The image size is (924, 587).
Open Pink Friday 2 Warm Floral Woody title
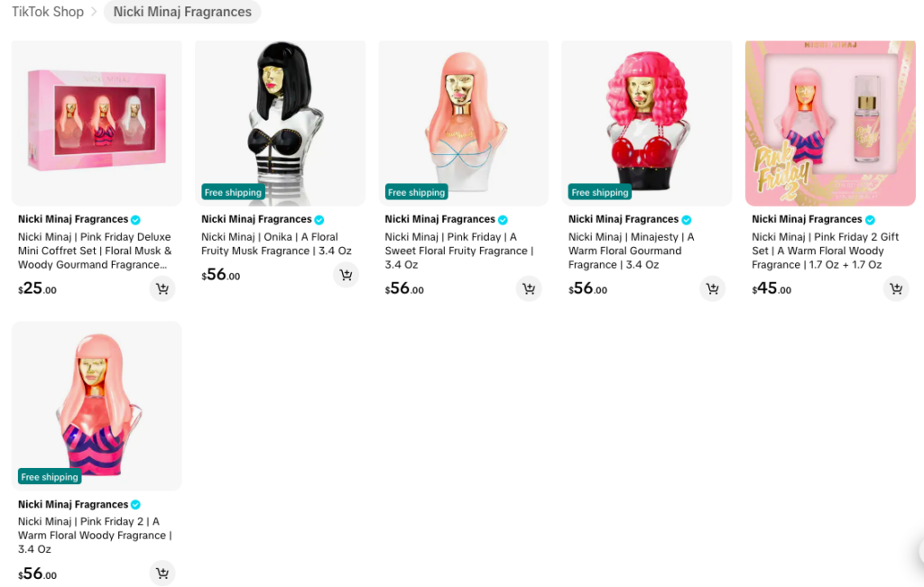94,536
